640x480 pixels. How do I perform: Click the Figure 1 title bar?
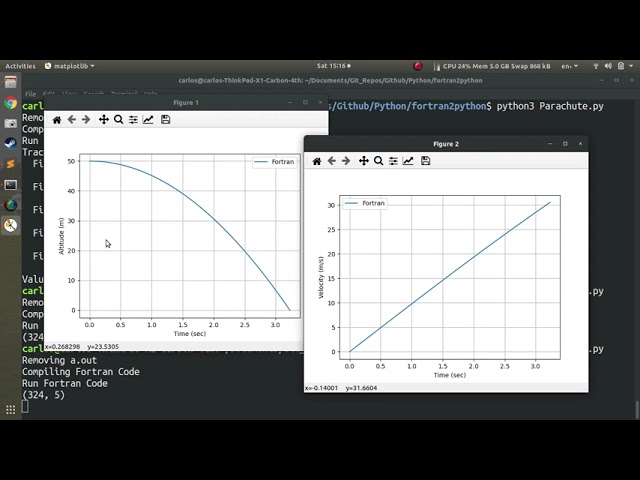point(186,102)
